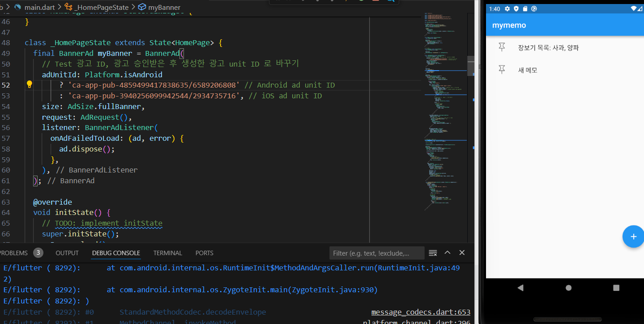Tap the Android home navigation button

tap(568, 288)
